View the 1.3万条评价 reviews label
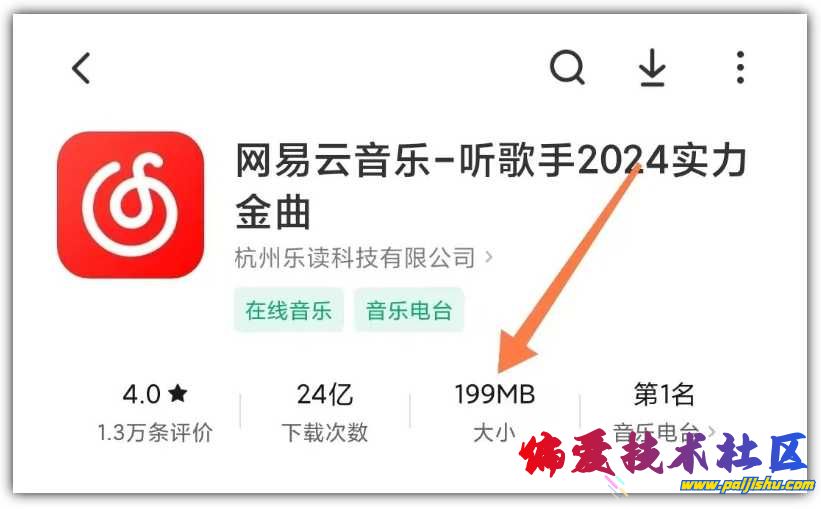Image resolution: width=821 pixels, height=509 pixels. pos(155,433)
